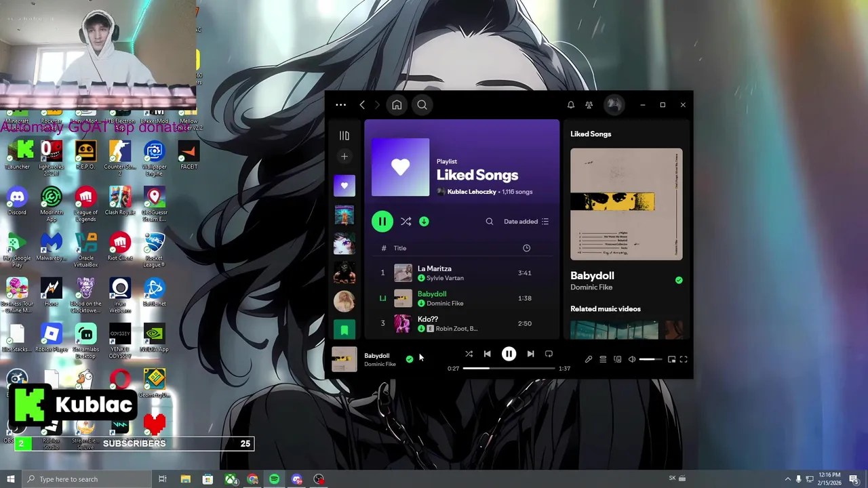Open File Explorer from taskbar
This screenshot has width=868, height=488.
point(185,479)
